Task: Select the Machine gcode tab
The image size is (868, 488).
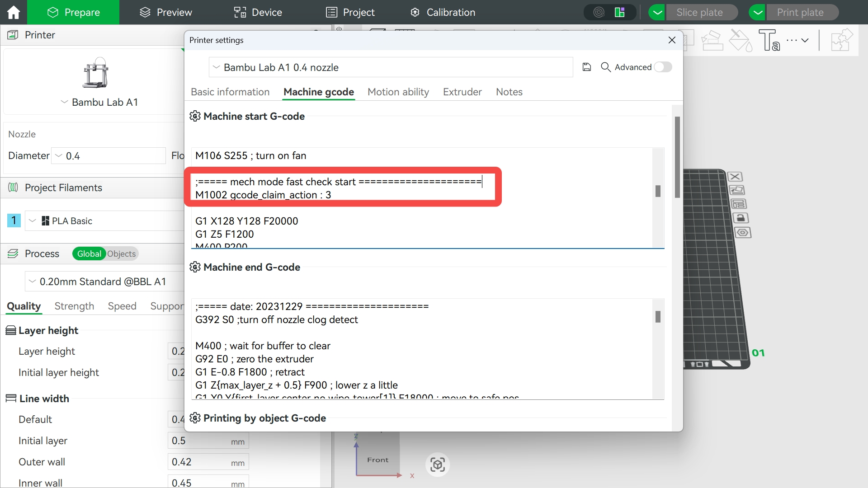Action: [x=319, y=92]
